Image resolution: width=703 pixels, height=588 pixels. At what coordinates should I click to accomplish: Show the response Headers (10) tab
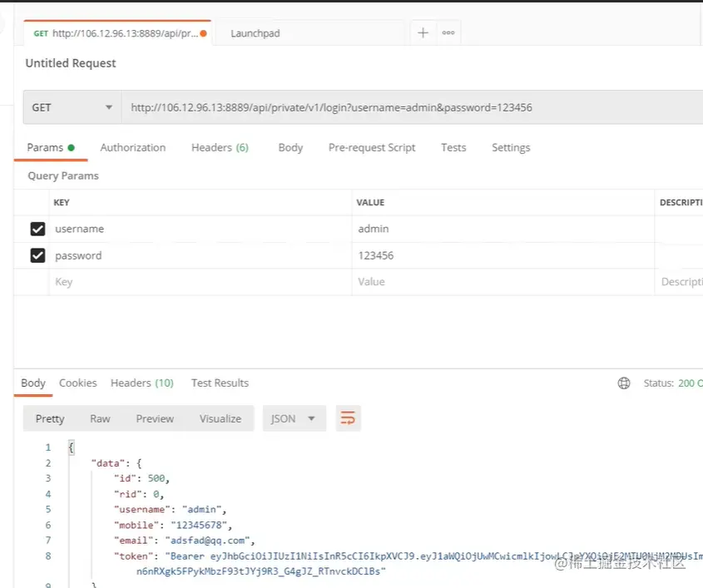[x=142, y=383]
